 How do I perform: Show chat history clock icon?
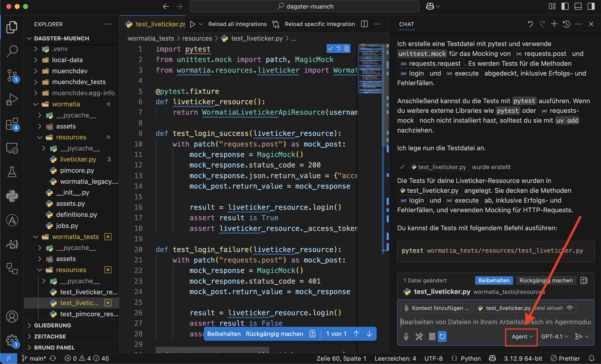[x=566, y=24]
